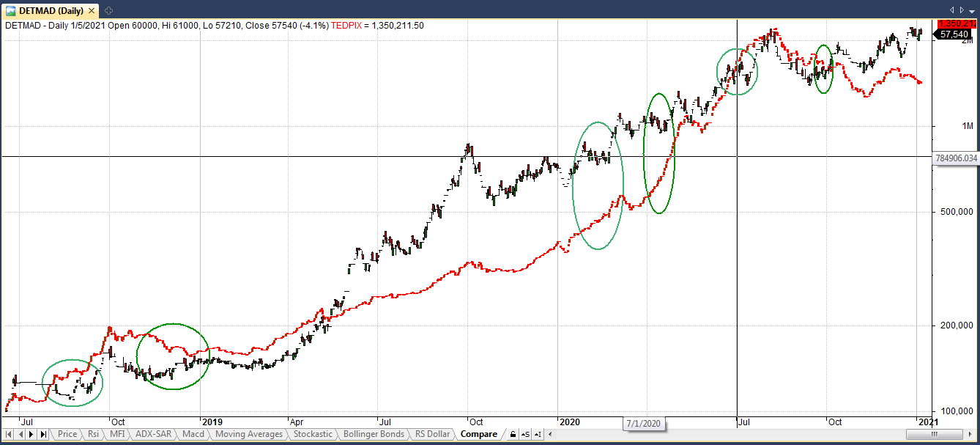Toggle the chart lock padlock icon
Image resolution: width=980 pixels, height=445 pixels.
(513, 435)
